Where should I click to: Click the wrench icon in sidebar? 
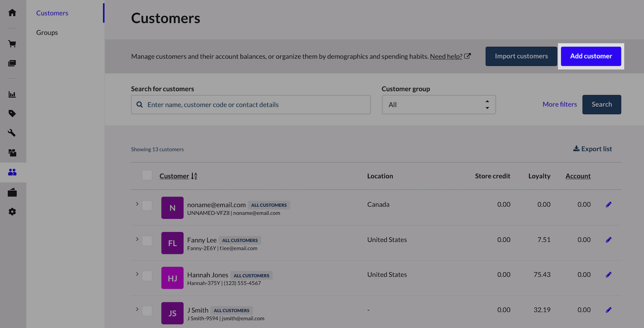(12, 133)
